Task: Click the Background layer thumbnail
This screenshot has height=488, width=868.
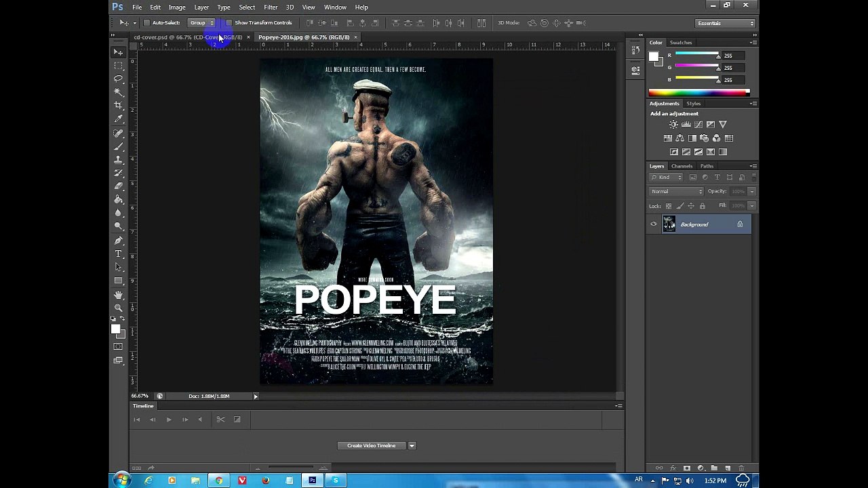Action: (669, 224)
